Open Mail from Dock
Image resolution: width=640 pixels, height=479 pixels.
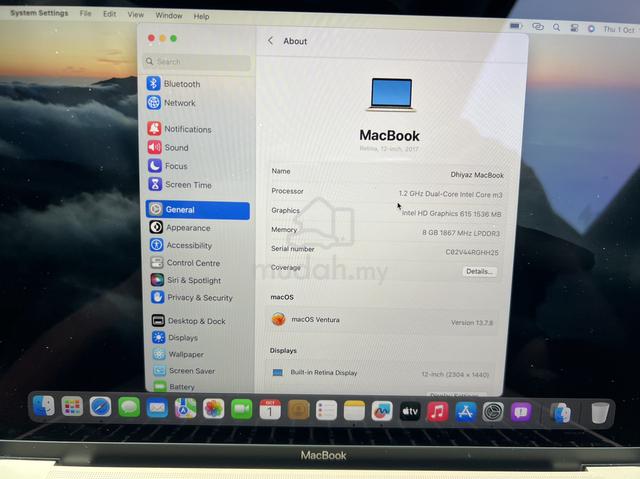tap(157, 408)
